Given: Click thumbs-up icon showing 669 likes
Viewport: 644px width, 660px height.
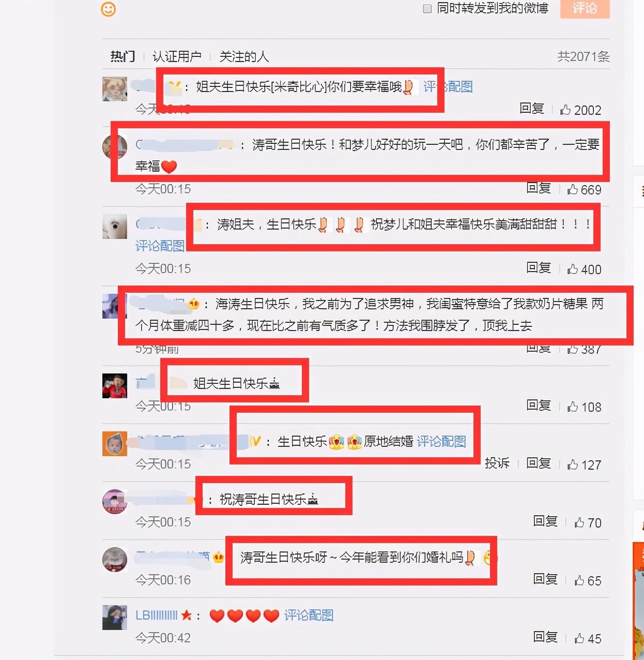Looking at the screenshot, I should (572, 189).
